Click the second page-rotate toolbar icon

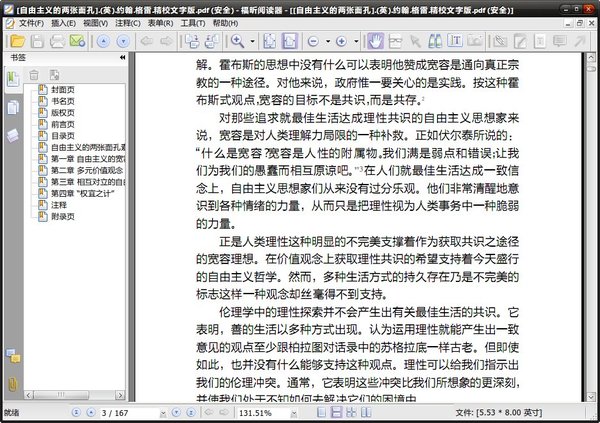[x=212, y=41]
